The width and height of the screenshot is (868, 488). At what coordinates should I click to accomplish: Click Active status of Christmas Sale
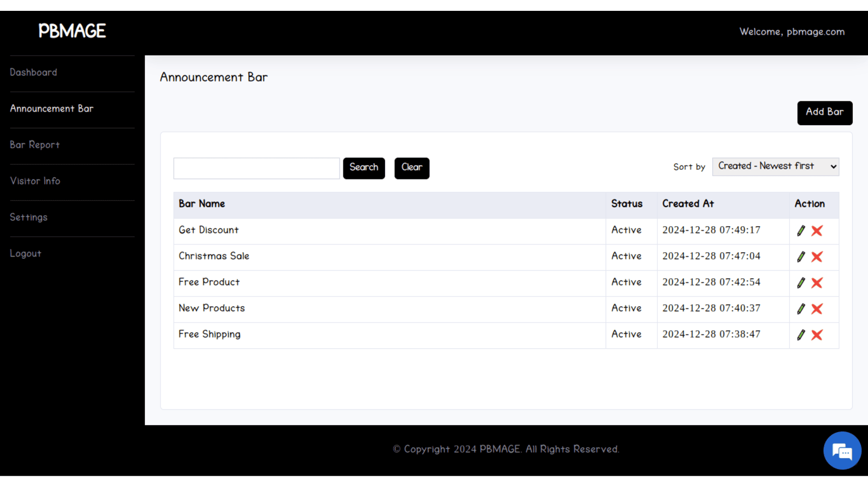[x=627, y=256]
